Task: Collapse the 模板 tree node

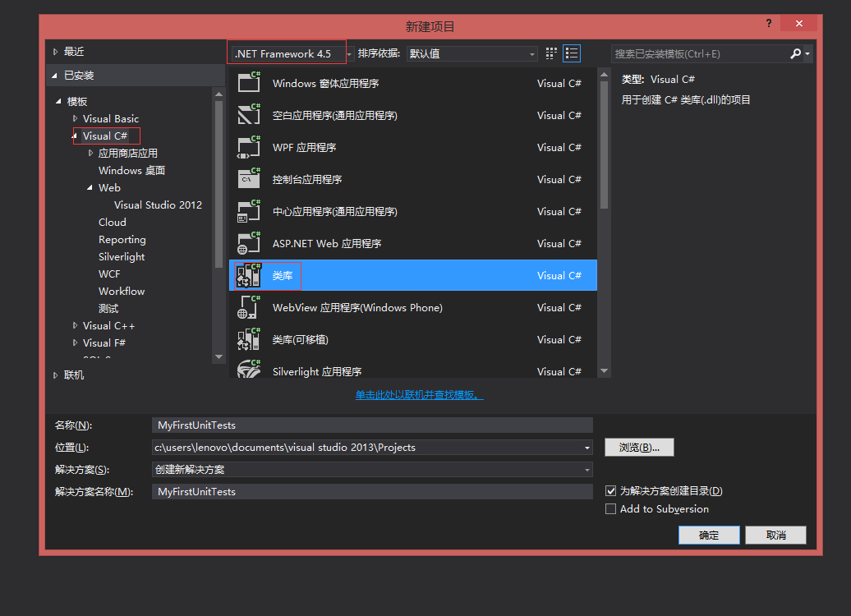Action: [58, 102]
